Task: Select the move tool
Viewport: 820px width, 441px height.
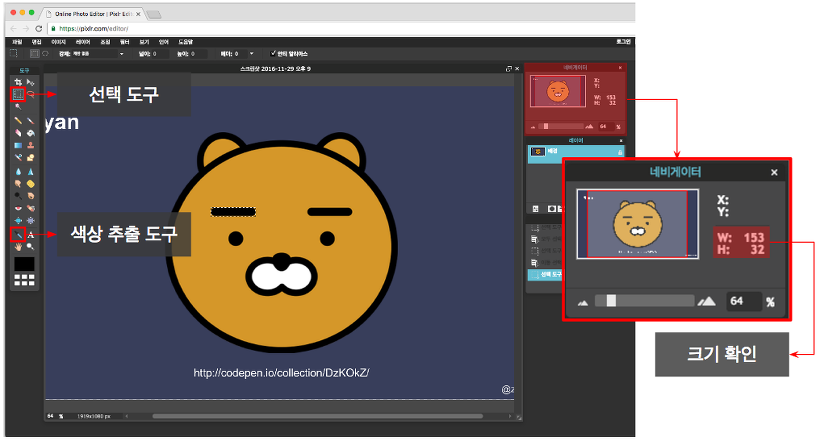Action: 31,81
